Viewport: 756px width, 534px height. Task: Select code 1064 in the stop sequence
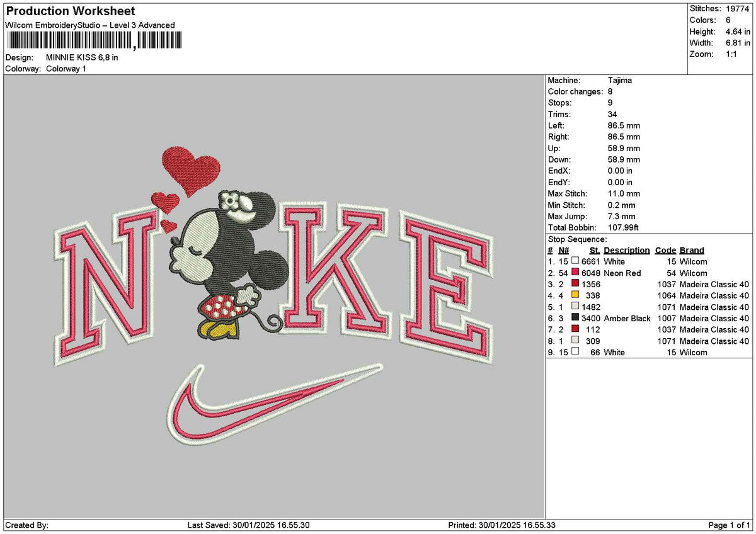click(667, 295)
